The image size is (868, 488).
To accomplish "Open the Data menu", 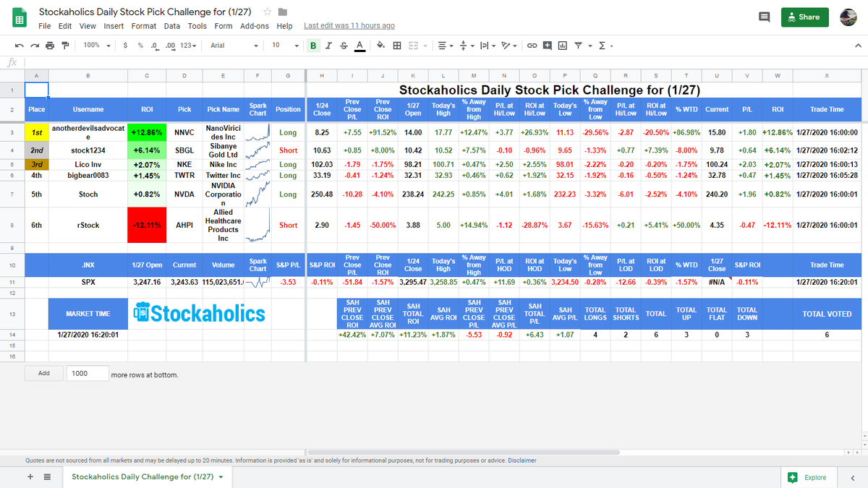I will click(172, 26).
